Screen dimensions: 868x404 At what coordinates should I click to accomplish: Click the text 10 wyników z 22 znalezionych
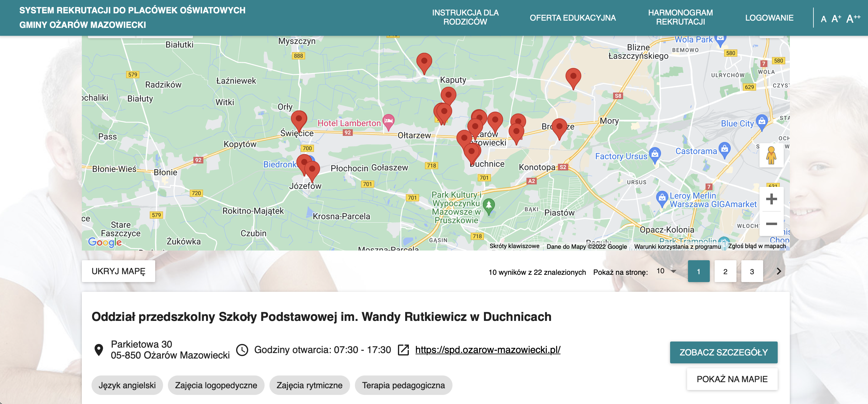pyautogui.click(x=537, y=272)
